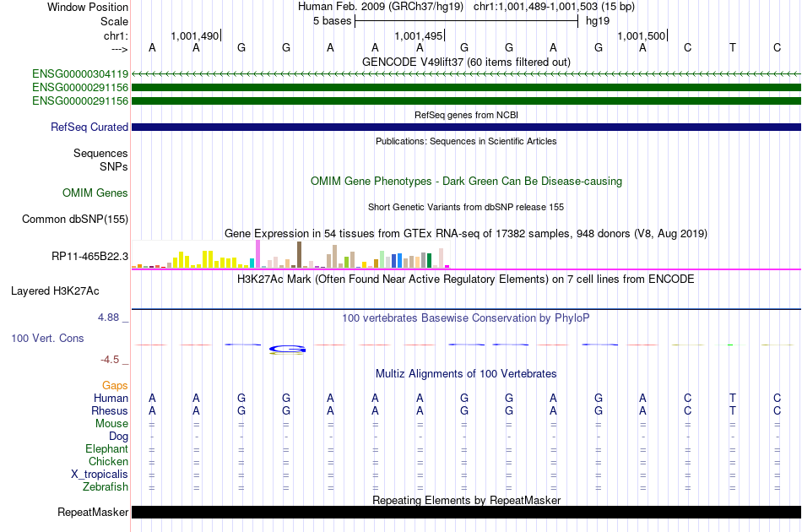Click the 1,001,500 ruler position
The image size is (802, 532).
(642, 35)
